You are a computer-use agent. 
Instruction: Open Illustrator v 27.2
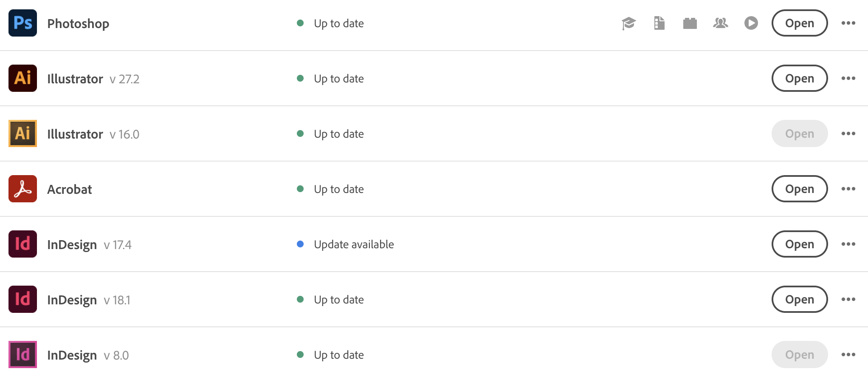tap(799, 78)
